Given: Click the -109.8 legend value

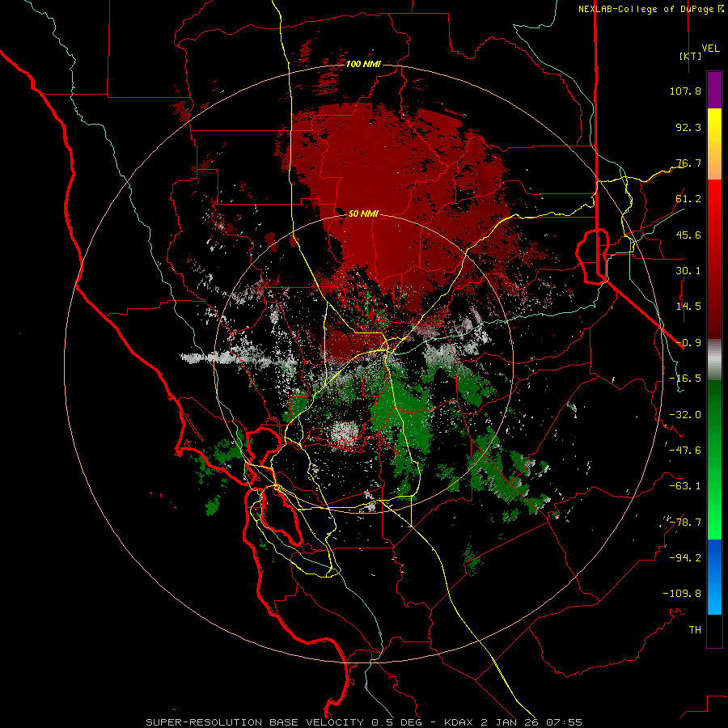Looking at the screenshot, I should (682, 594).
